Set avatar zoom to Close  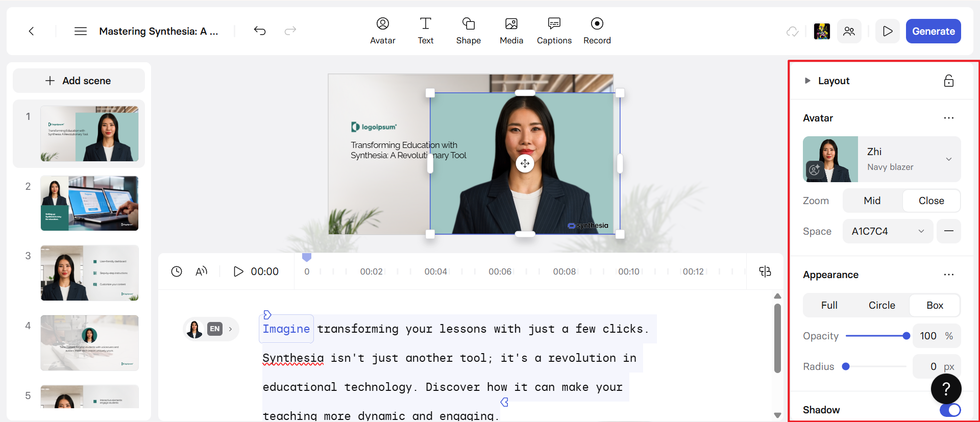point(931,201)
